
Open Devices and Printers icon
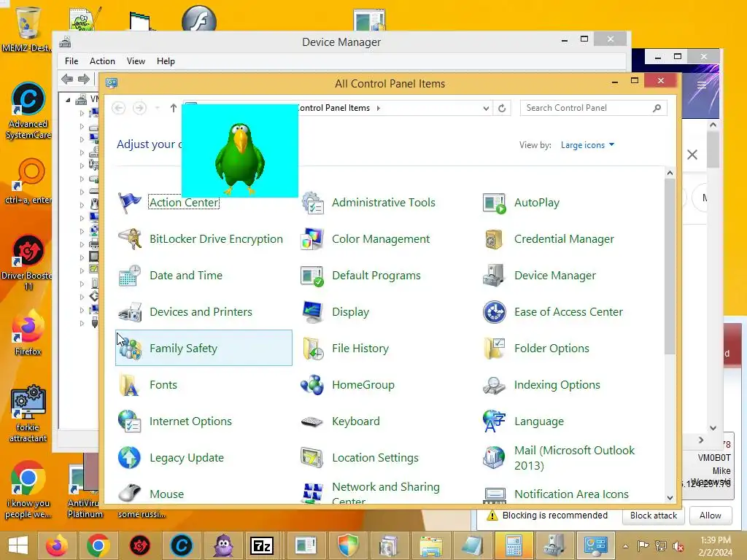click(130, 312)
